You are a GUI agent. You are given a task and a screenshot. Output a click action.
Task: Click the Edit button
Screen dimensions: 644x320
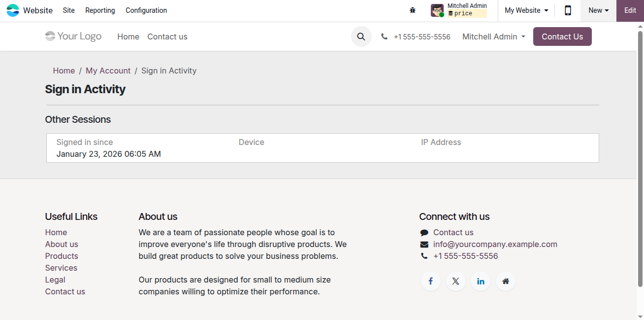(x=630, y=10)
